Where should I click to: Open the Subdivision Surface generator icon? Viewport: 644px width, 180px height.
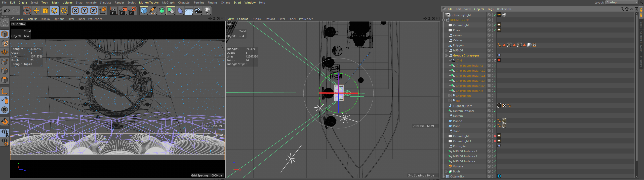[162, 11]
